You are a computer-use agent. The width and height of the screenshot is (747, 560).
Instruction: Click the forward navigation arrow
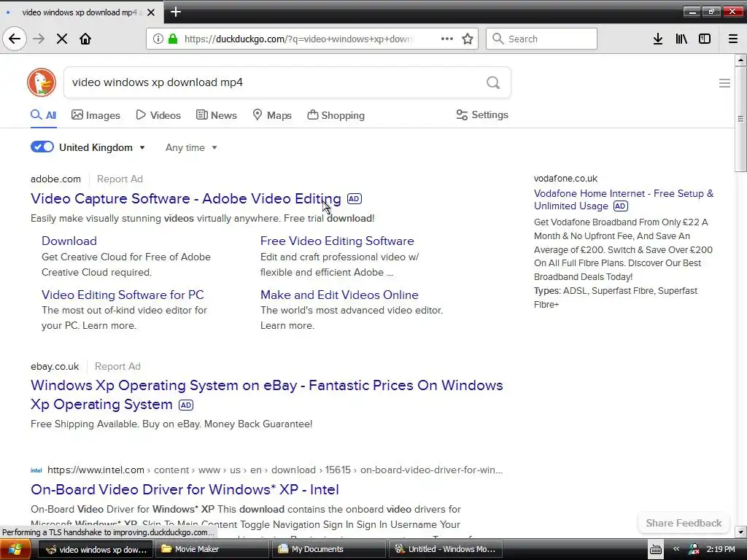click(39, 39)
